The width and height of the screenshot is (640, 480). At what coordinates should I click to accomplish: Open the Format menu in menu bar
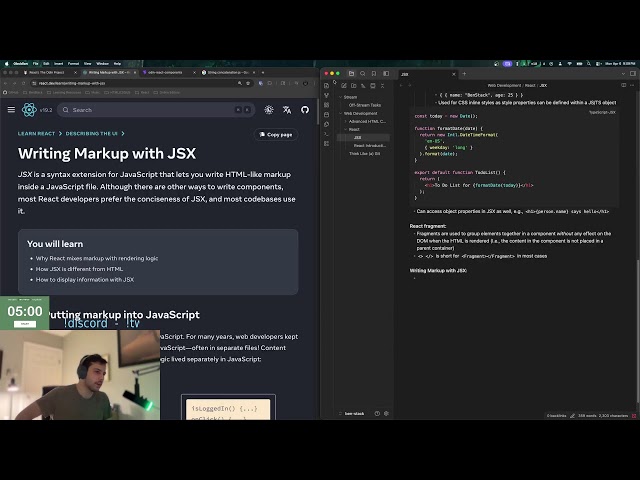pos(73,64)
